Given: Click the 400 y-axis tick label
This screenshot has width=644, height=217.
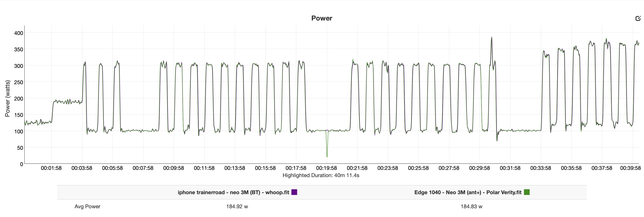Looking at the screenshot, I should point(18,33).
